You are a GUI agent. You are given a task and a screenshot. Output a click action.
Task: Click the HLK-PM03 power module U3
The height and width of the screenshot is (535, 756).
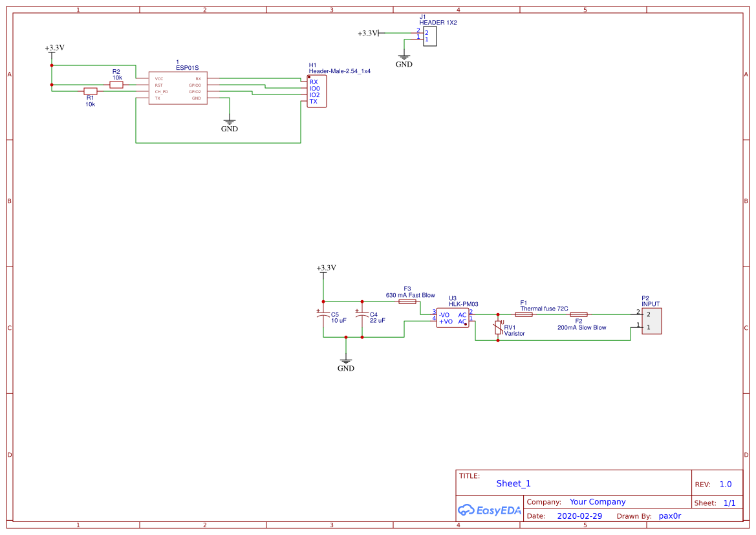pos(453,317)
